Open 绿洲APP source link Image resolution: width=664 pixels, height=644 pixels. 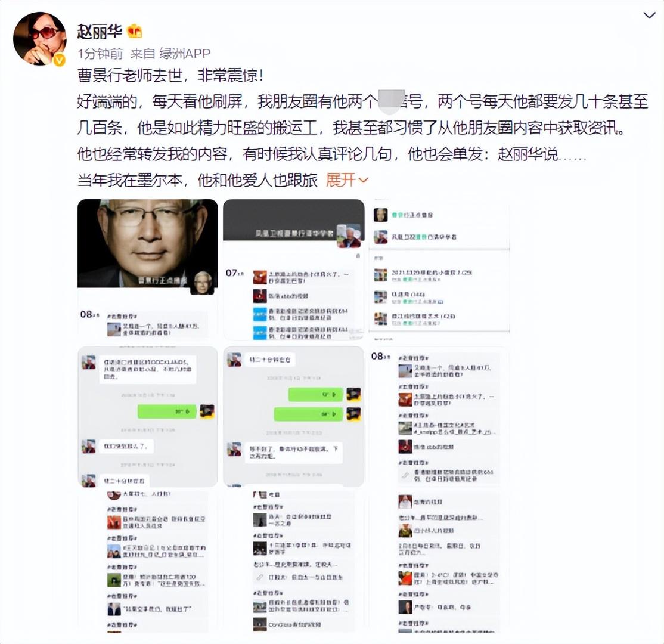[185, 54]
